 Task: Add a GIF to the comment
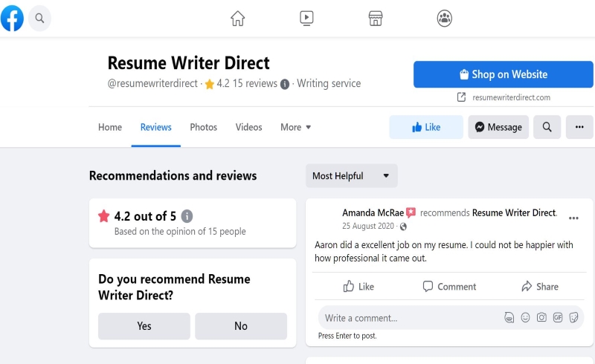click(x=557, y=317)
